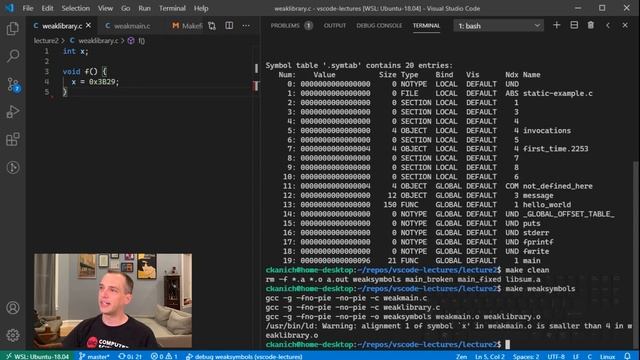Screen dimensions: 640x360
Task: Click code line 'int x;' in editor
Action: coord(76,51)
